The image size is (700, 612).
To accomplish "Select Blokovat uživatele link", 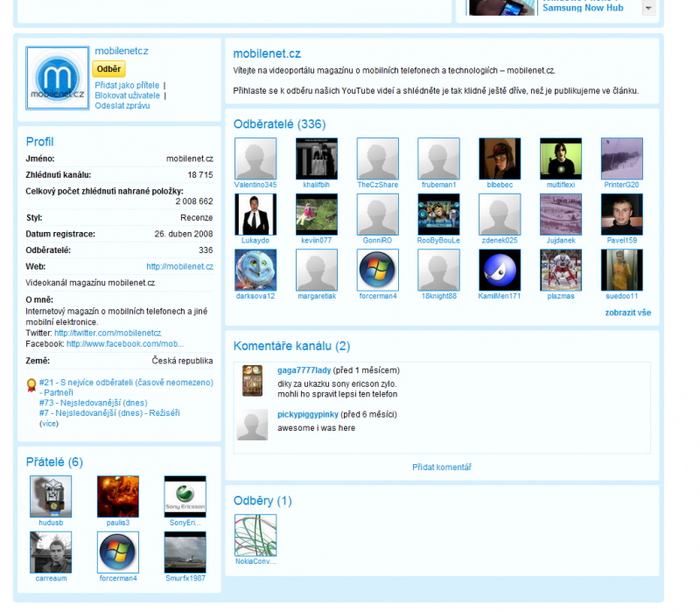I will point(127,95).
